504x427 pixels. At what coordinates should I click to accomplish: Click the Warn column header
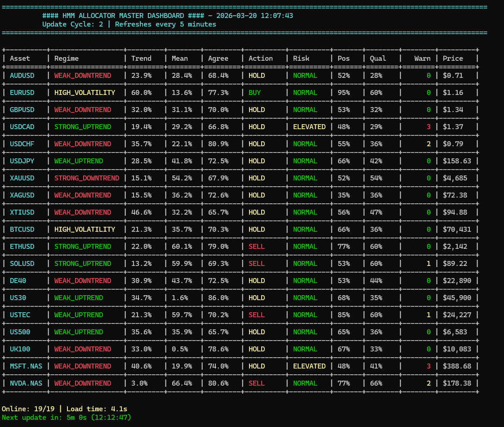pos(422,58)
